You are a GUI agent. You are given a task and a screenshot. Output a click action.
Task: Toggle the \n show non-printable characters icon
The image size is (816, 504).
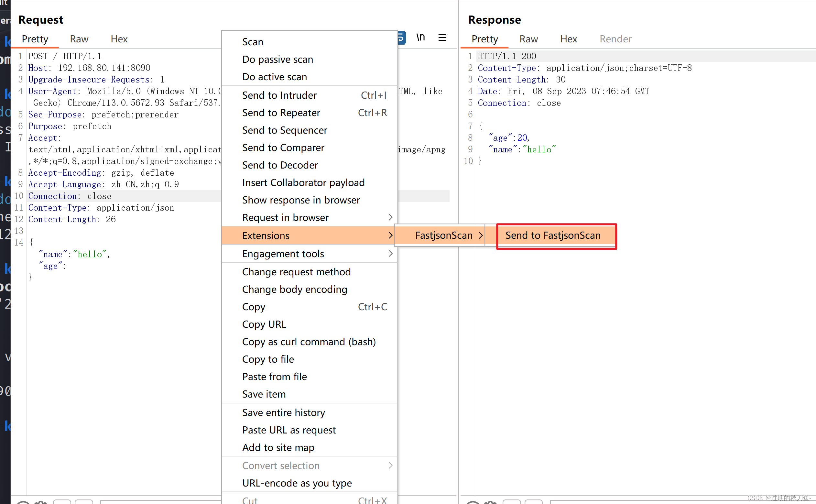(x=420, y=38)
